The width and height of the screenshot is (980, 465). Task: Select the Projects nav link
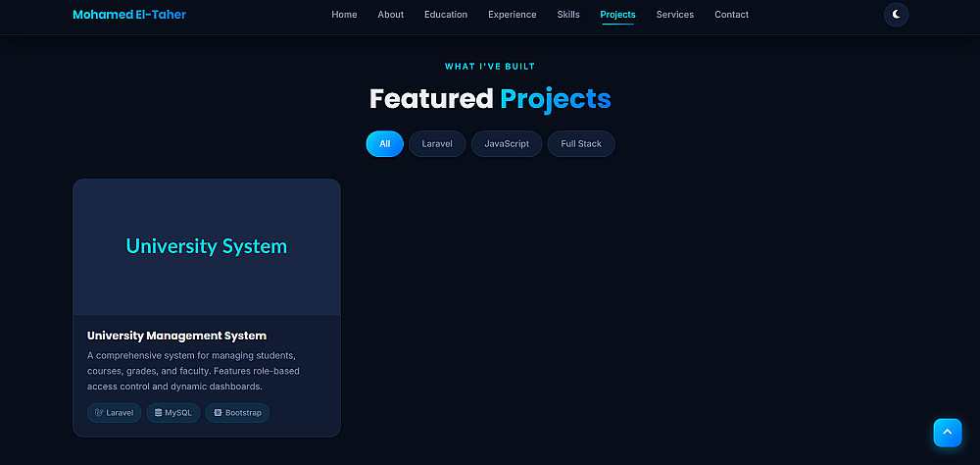[617, 15]
